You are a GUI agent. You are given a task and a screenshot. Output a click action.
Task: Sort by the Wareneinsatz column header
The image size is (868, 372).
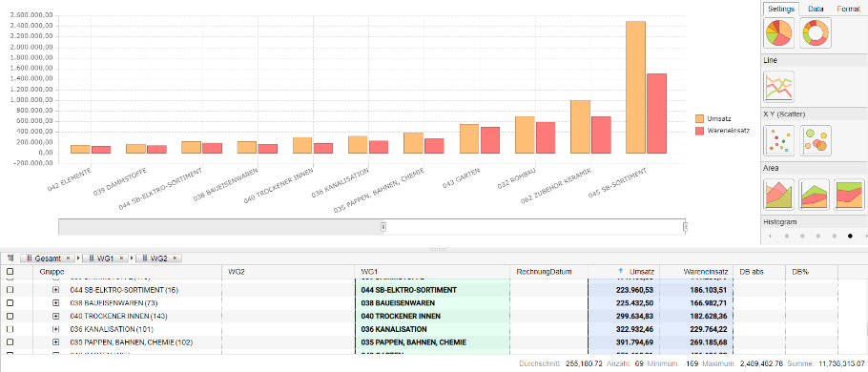[x=696, y=272]
